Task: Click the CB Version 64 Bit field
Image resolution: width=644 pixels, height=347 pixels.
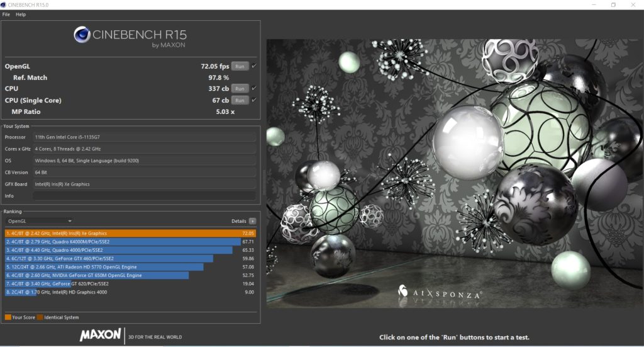Action: pyautogui.click(x=144, y=173)
